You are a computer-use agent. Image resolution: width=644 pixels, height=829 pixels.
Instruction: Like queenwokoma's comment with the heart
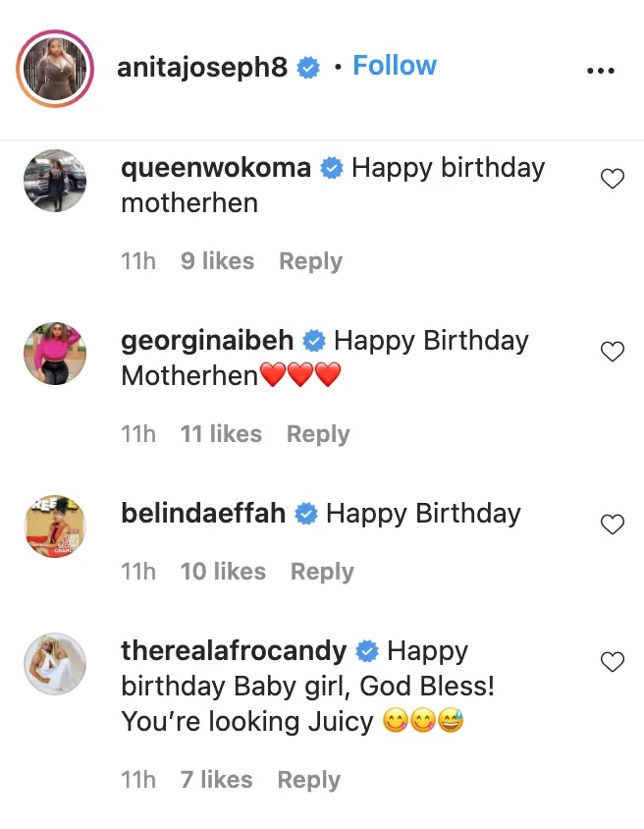pos(613,179)
